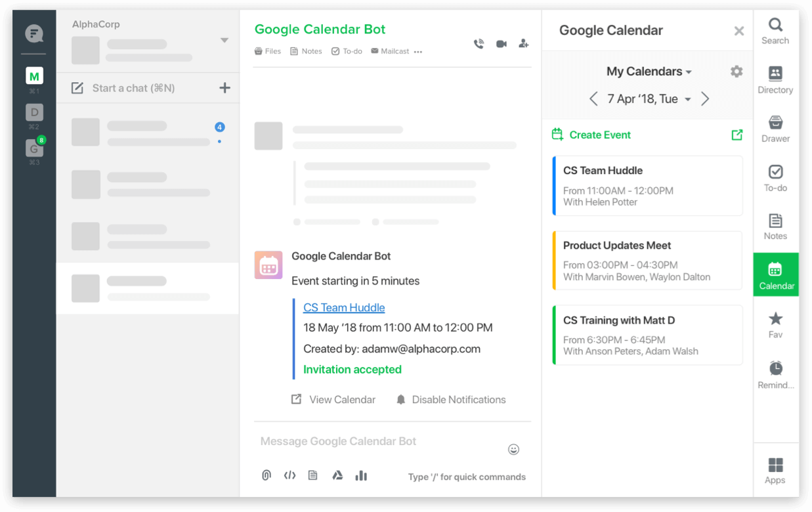Click the Google Calendar Bot avatar in message
Screen dimensions: 812x512
(x=268, y=265)
